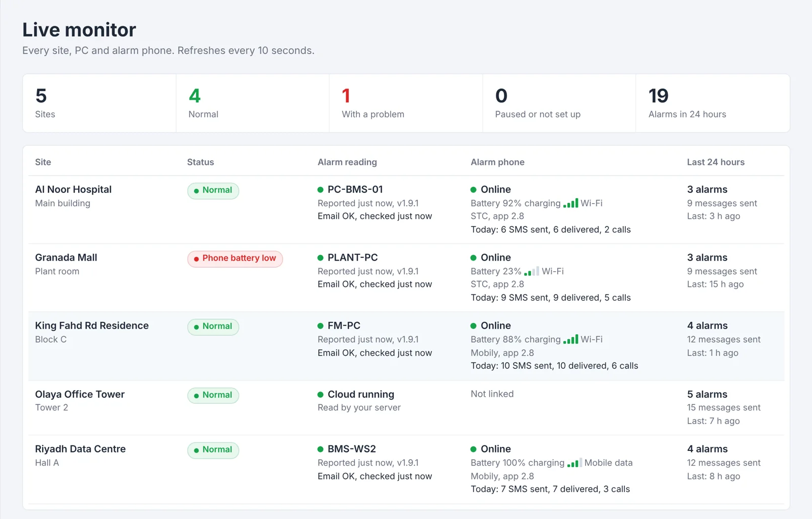The image size is (812, 519).
Task: Select the 1 With a problem card
Action: [x=406, y=103]
